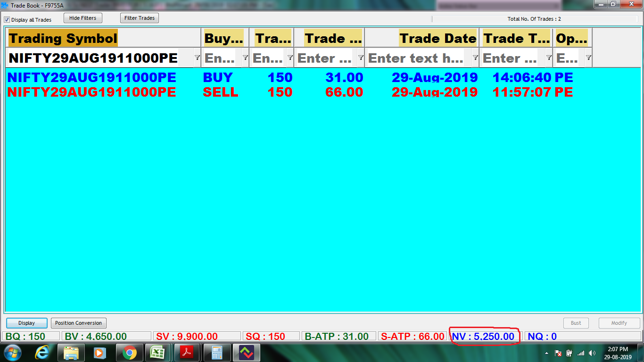Click the Trade Date column header
644x362 pixels.
tap(438, 38)
